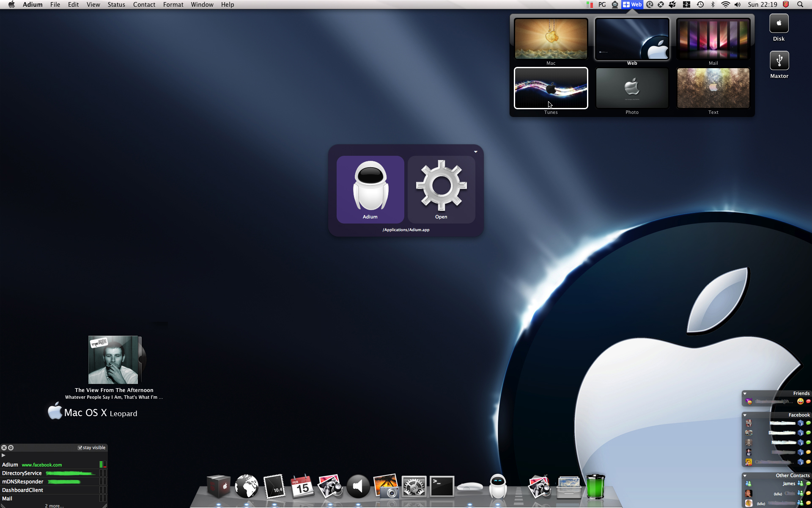The height and width of the screenshot is (508, 812).
Task: Click the 2 more... entry in monitor
Action: click(x=55, y=505)
